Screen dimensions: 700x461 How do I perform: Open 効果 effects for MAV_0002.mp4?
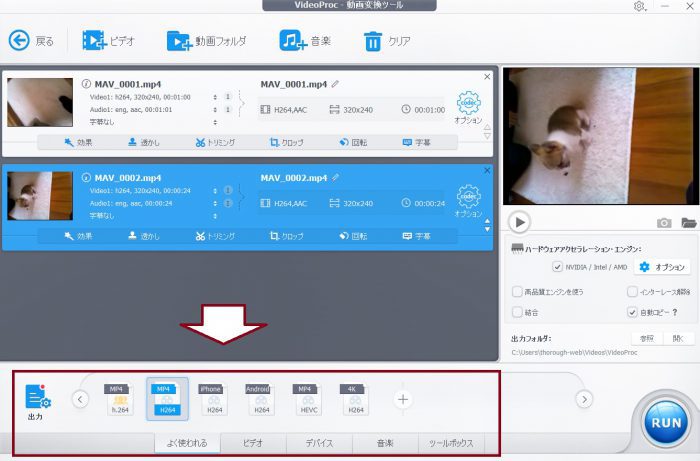click(x=78, y=236)
